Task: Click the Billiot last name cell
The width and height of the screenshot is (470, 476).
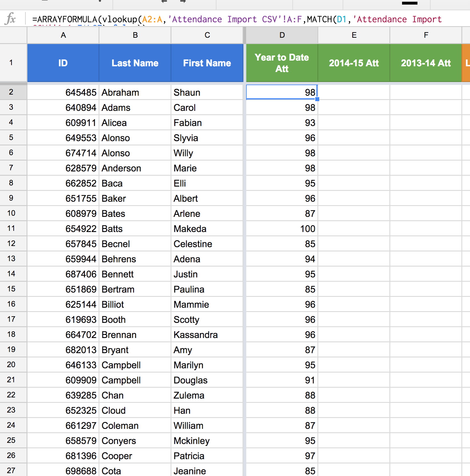Action: pyautogui.click(x=135, y=304)
